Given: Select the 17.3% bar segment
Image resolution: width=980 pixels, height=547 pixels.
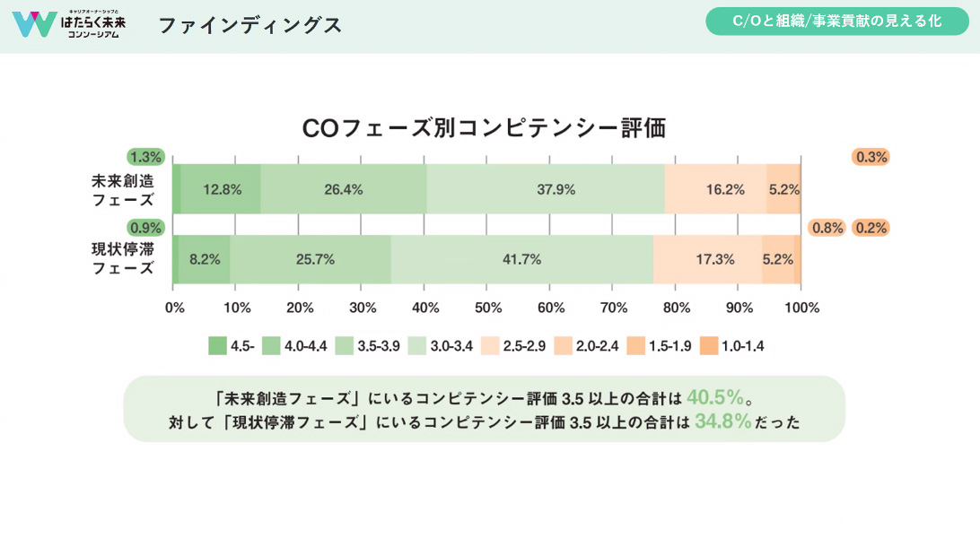Looking at the screenshot, I should click(x=708, y=259).
